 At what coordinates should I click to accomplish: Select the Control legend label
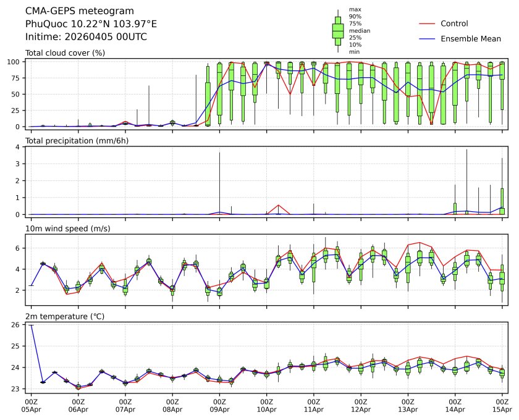point(454,24)
